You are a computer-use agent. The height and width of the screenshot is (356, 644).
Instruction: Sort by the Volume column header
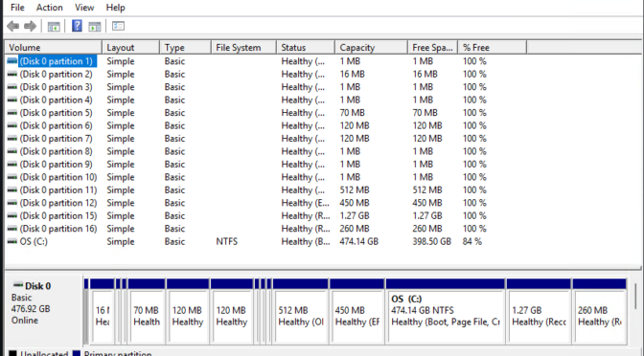(x=54, y=48)
